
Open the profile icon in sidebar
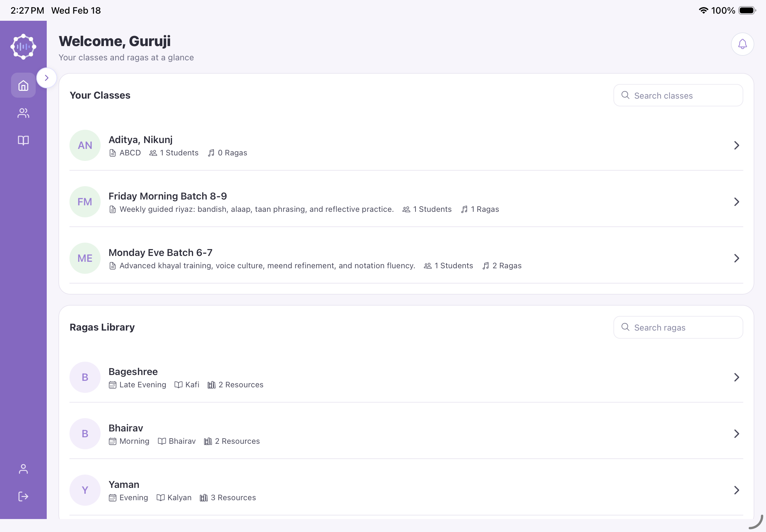pos(23,469)
